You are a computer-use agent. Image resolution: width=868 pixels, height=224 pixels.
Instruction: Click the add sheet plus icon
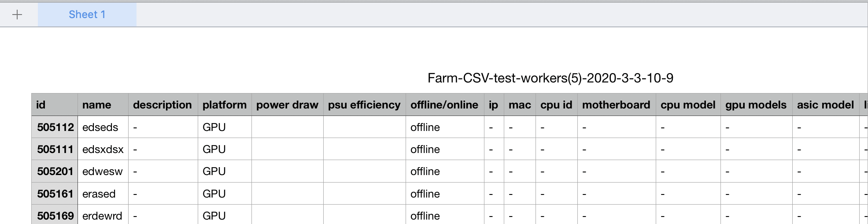point(17,15)
